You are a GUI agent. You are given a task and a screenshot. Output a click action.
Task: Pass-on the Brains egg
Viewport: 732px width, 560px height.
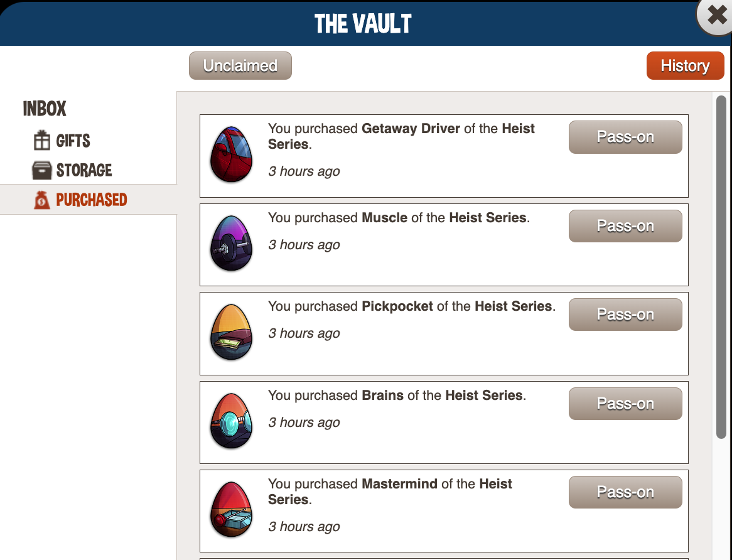625,404
